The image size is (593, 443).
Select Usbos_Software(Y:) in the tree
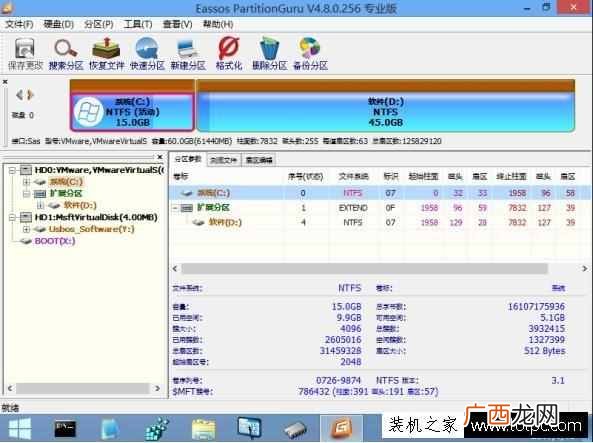tap(92, 229)
